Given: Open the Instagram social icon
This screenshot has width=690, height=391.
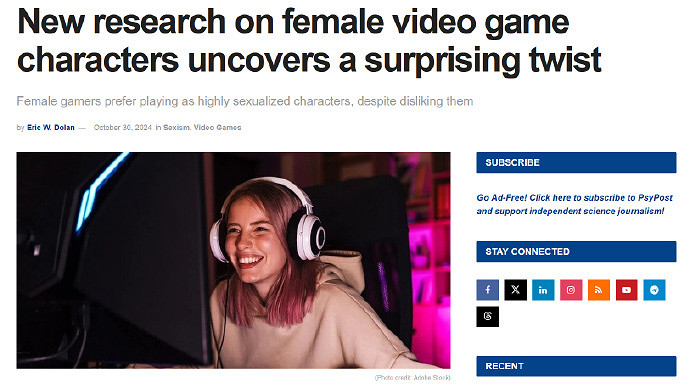Looking at the screenshot, I should 571,290.
